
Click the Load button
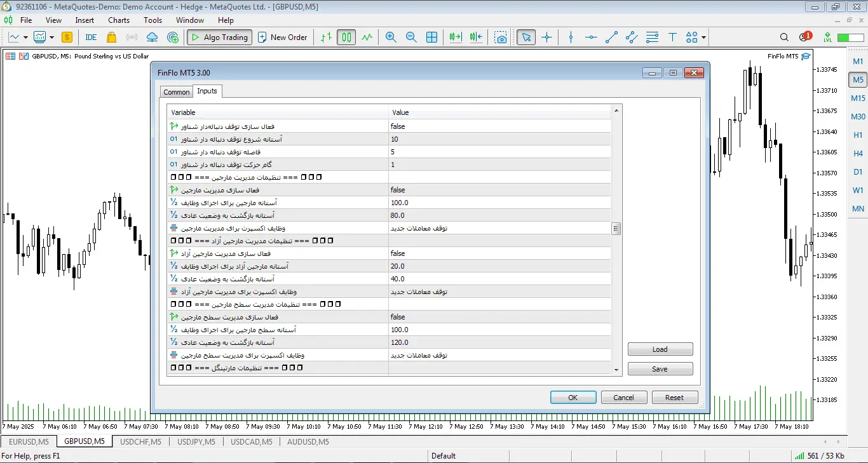(x=660, y=349)
